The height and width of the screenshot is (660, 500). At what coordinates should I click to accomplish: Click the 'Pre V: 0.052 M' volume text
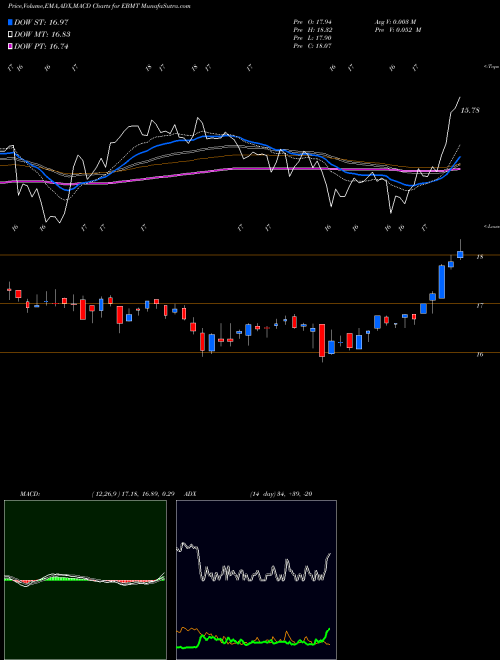[x=398, y=29]
